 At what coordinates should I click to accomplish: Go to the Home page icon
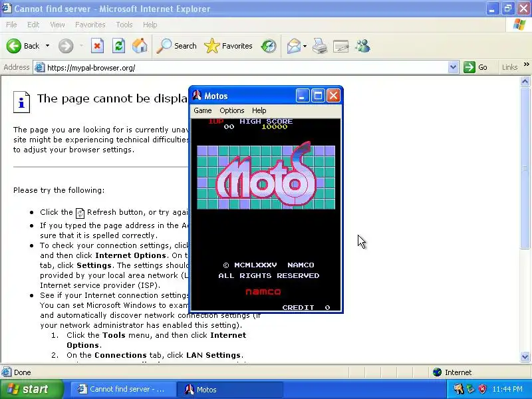click(x=140, y=46)
